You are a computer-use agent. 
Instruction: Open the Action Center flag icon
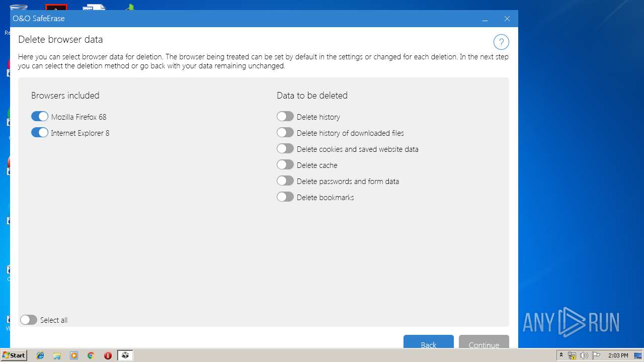click(x=596, y=355)
